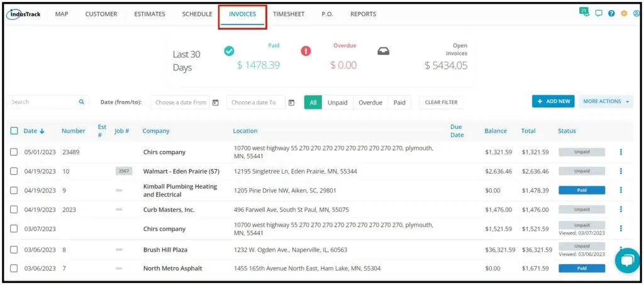The width and height of the screenshot is (644, 285).
Task: Open the Schedule tab
Action: (x=197, y=14)
